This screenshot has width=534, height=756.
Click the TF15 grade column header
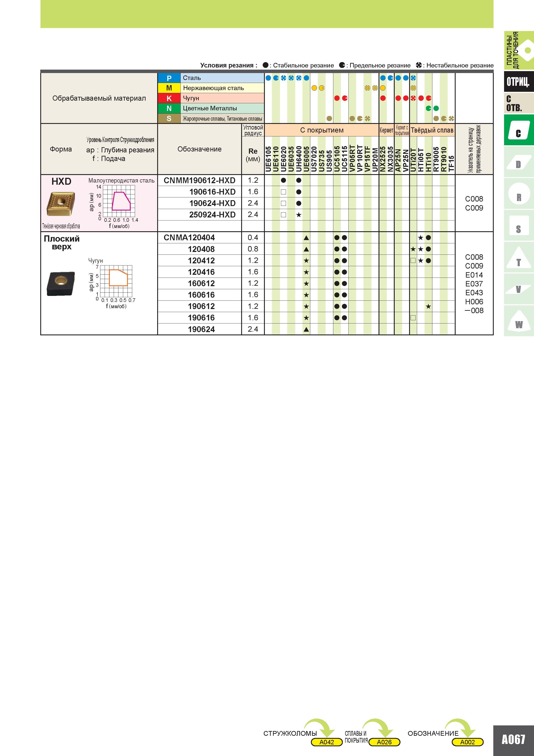click(x=451, y=164)
